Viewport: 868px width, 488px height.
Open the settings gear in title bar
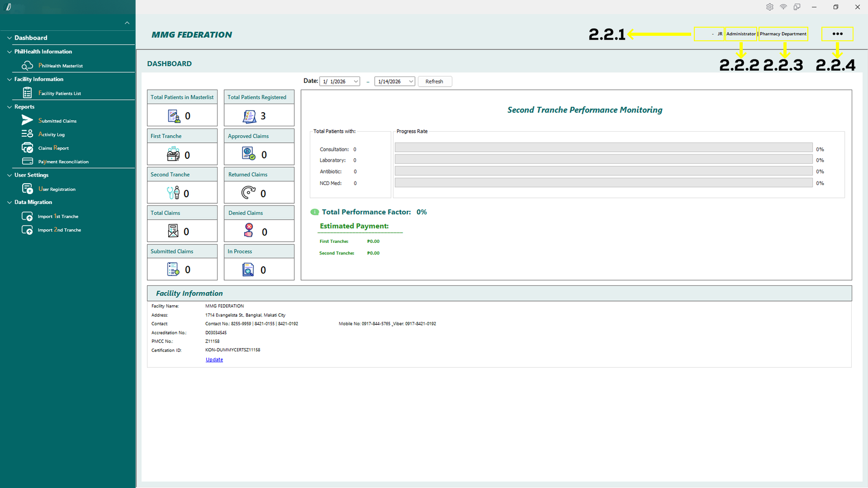point(769,7)
